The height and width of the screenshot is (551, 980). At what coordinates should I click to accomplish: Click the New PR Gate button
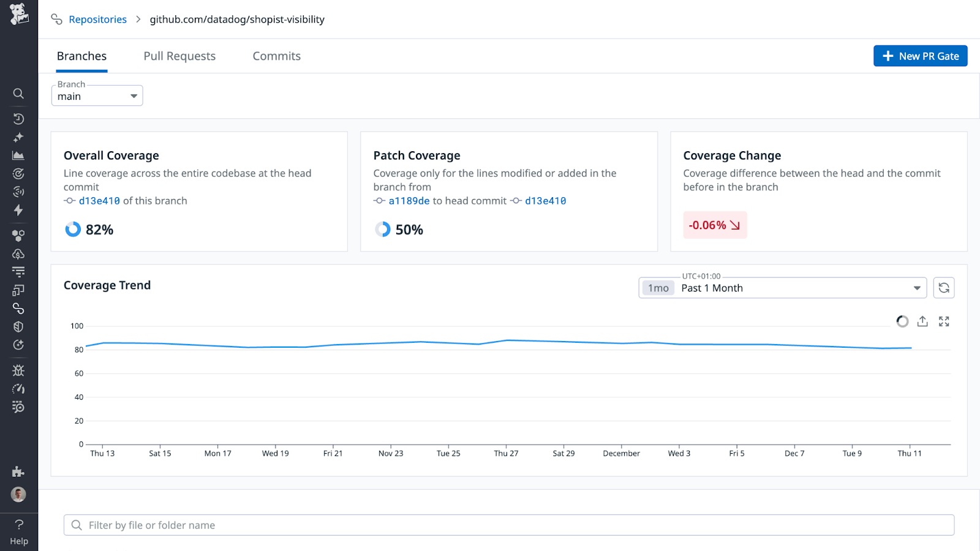click(920, 56)
